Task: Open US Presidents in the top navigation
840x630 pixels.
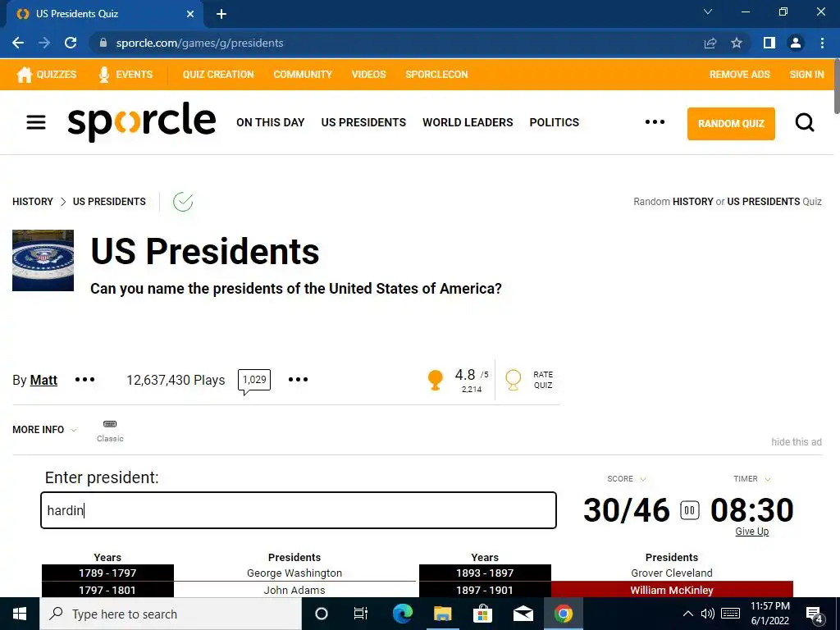Action: 363,122
